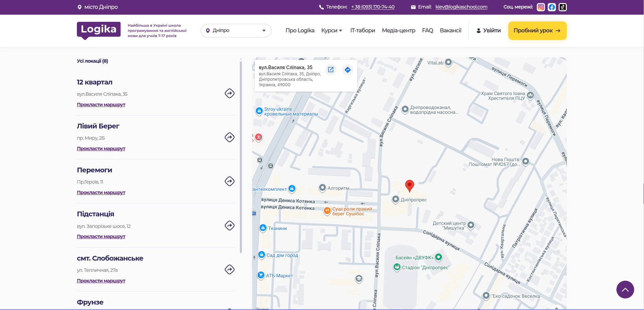The image size is (644, 310).
Task: Open IT-табори menu item
Action: pyautogui.click(x=363, y=31)
